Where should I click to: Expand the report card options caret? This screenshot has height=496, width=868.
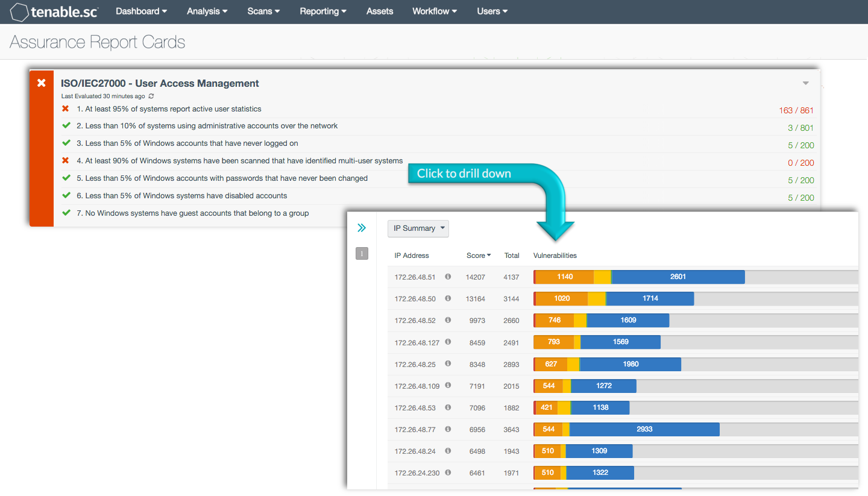[806, 83]
